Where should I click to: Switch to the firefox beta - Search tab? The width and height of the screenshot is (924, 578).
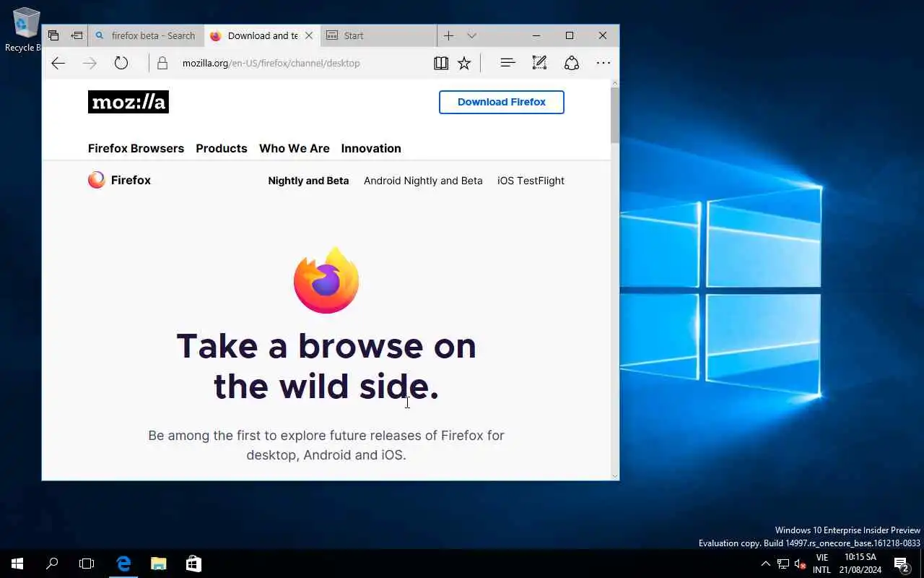tap(145, 35)
